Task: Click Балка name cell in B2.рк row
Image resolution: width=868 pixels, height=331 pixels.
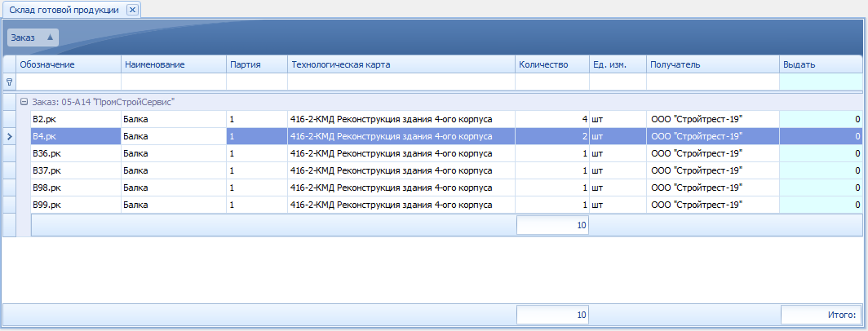Action: (174, 119)
